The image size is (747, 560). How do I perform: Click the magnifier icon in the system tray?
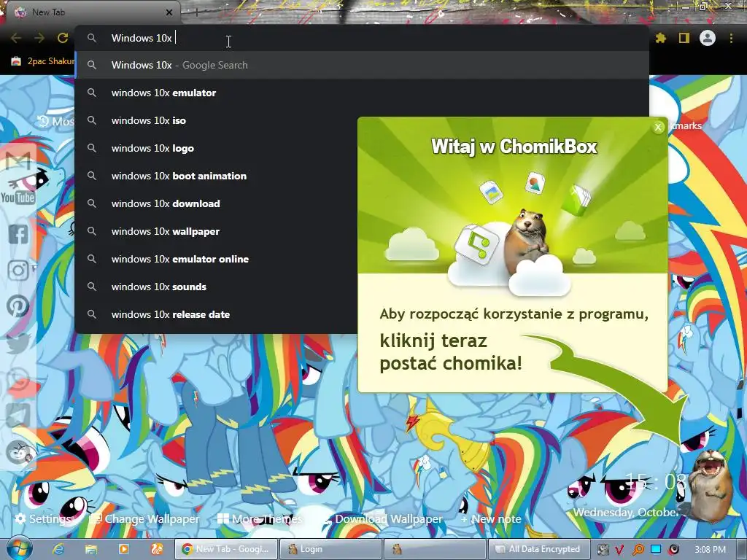point(638,549)
